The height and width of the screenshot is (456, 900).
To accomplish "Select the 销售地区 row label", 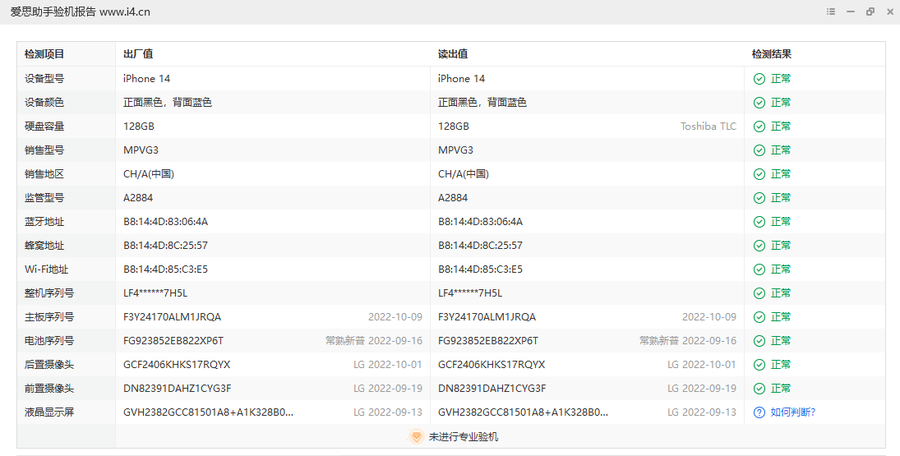I will click(x=44, y=174).
